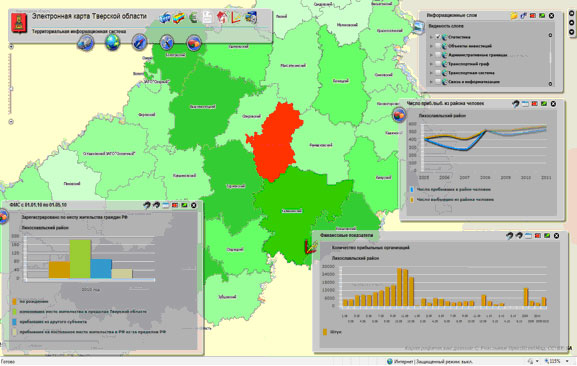Click the zoom-in button above zoom slider
The height and width of the screenshot is (366, 577).
pyautogui.click(x=11, y=46)
